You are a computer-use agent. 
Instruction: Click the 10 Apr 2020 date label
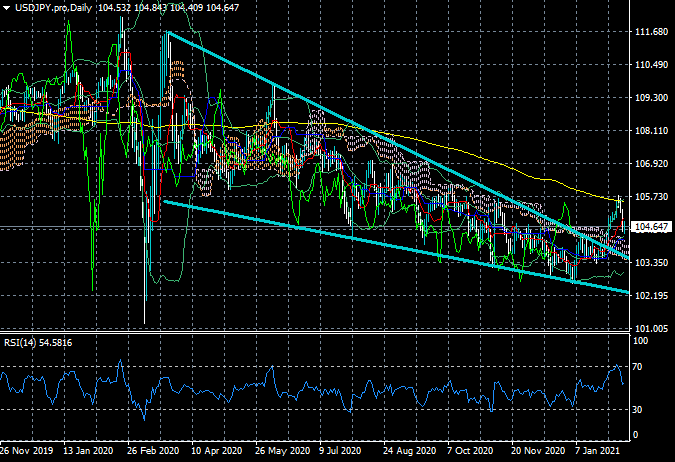(217, 451)
